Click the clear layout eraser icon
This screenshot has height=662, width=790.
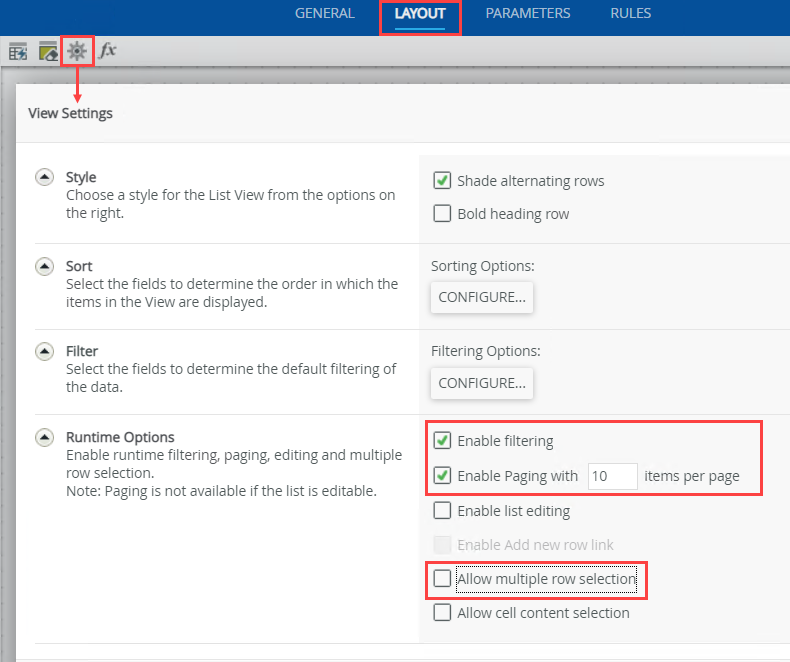[47, 51]
